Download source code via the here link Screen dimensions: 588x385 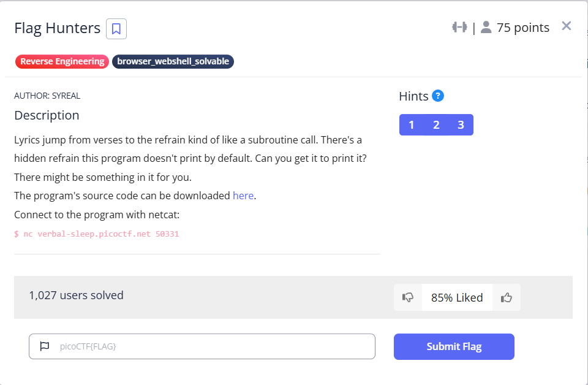tap(243, 196)
